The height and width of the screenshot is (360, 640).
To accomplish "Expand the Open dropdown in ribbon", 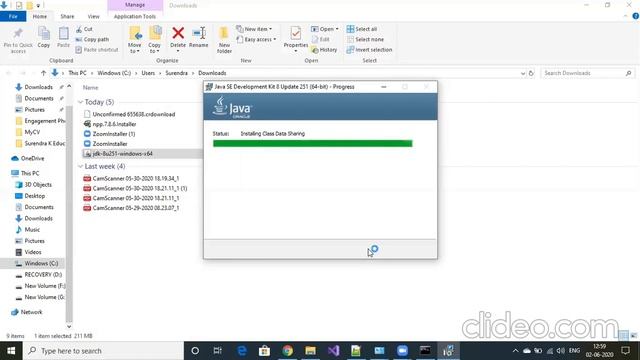I will coord(325,29).
